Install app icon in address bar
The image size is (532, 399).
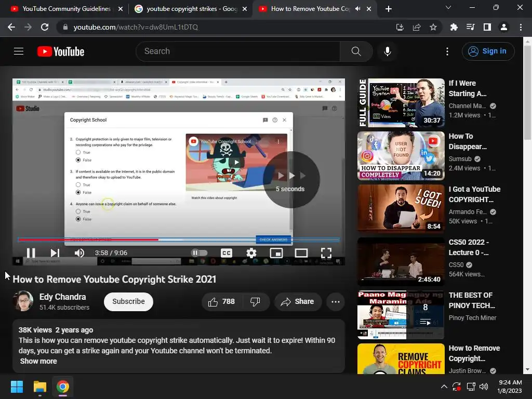click(400, 27)
